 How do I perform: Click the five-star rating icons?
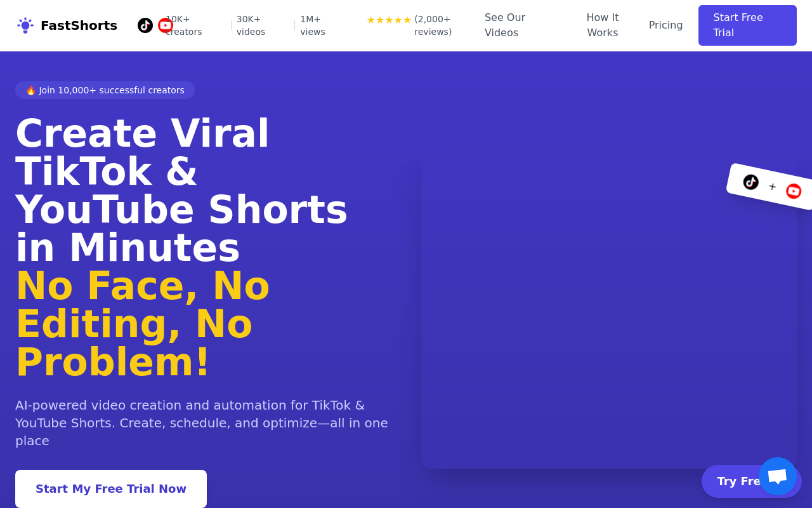click(x=389, y=20)
